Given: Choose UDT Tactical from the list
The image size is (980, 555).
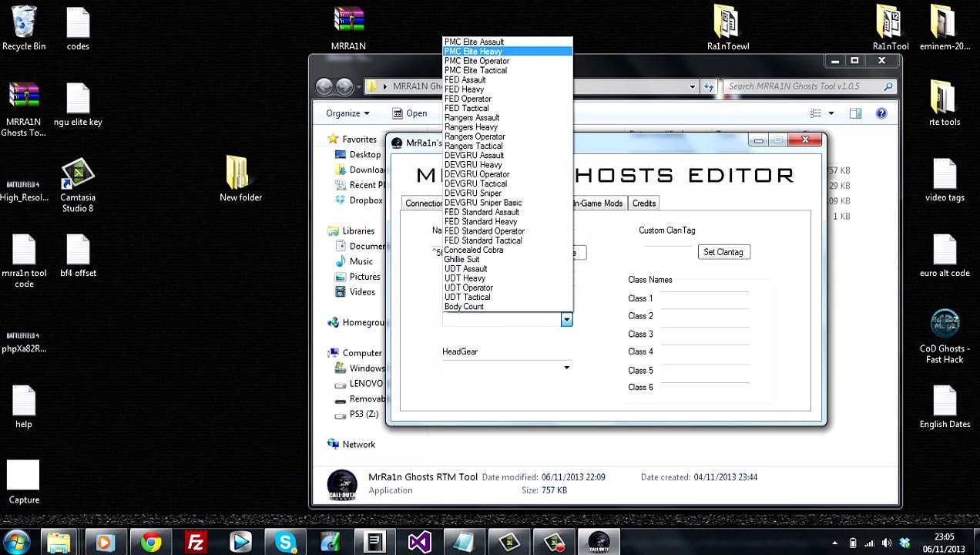Looking at the screenshot, I should [508, 297].
